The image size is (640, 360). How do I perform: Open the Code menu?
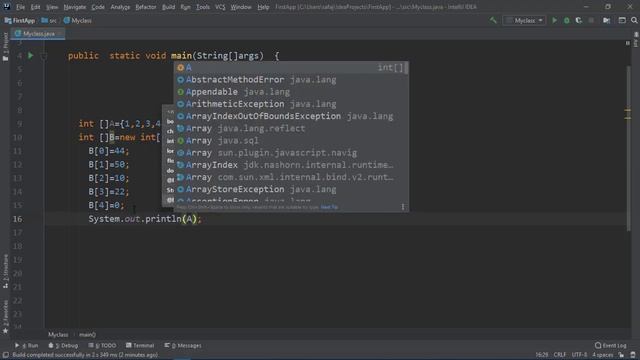tap(98, 7)
